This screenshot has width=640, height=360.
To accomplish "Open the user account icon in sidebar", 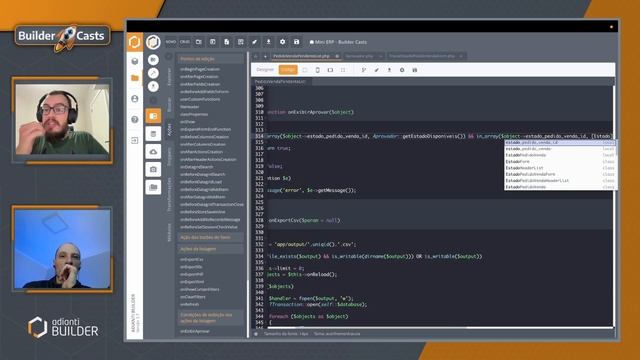I will click(135, 99).
